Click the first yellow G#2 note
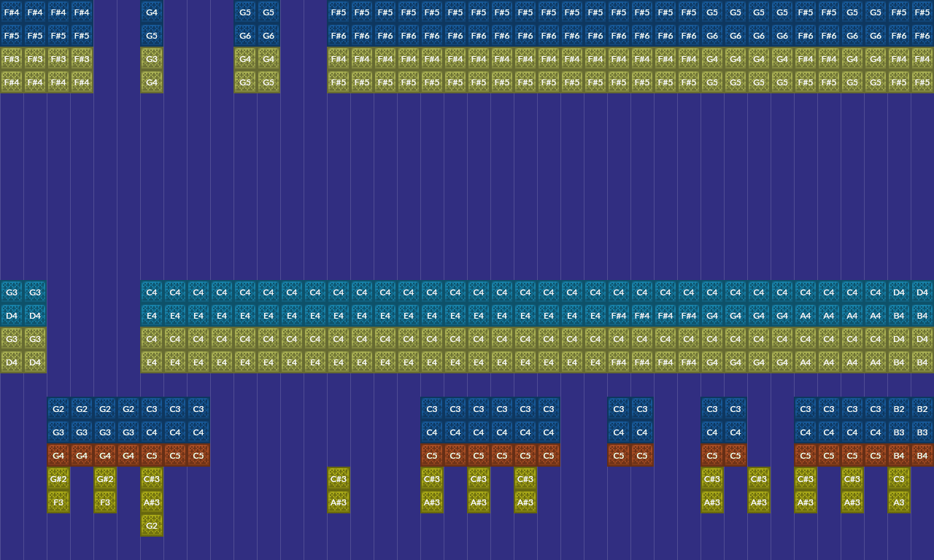This screenshot has height=560, width=934. (58, 478)
